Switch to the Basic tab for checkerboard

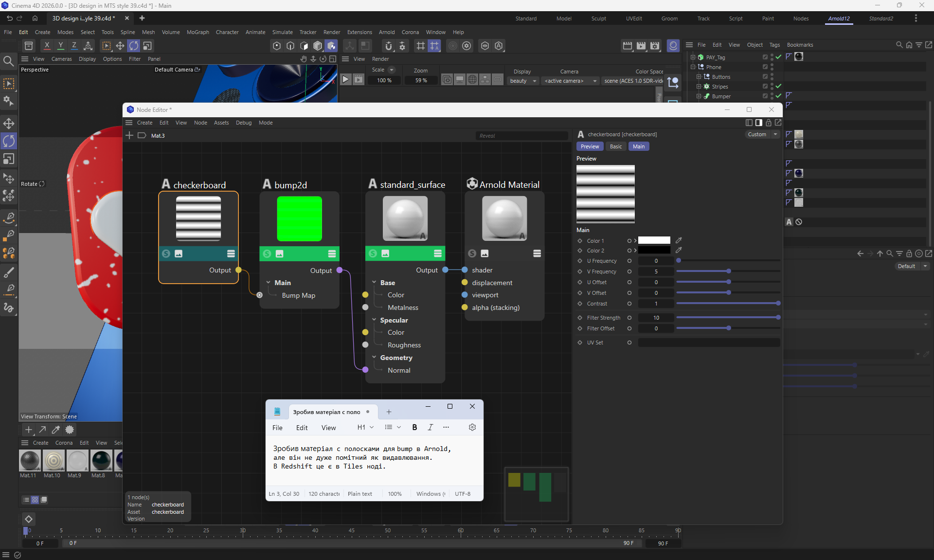(616, 146)
